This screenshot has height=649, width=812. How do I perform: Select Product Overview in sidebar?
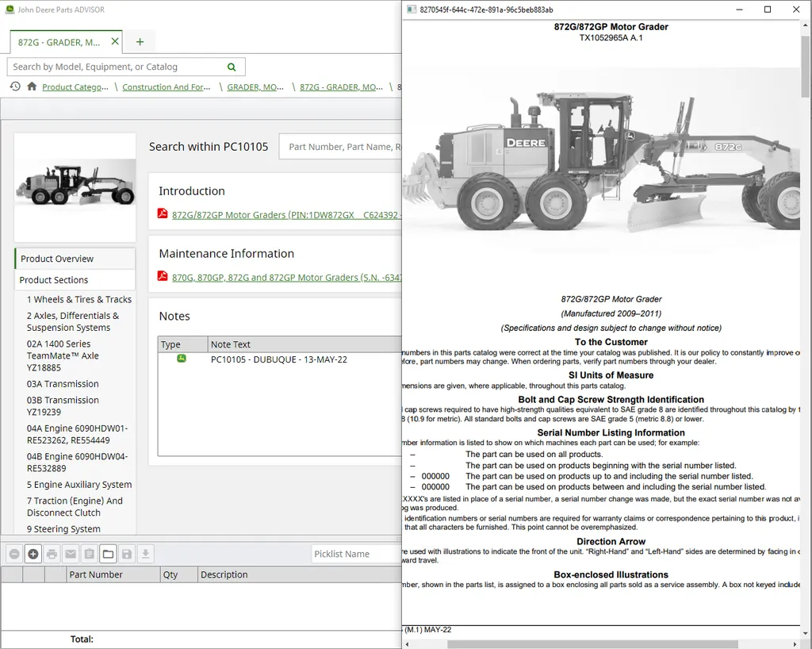point(75,259)
